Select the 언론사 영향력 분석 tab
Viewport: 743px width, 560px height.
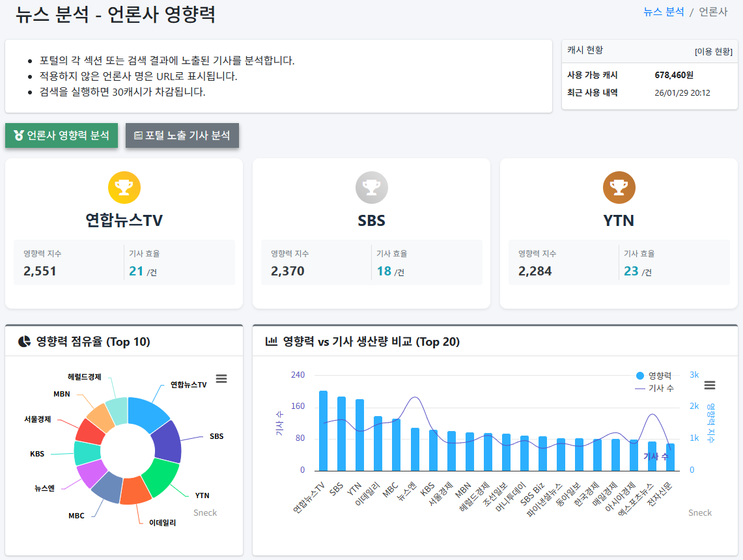click(x=61, y=135)
